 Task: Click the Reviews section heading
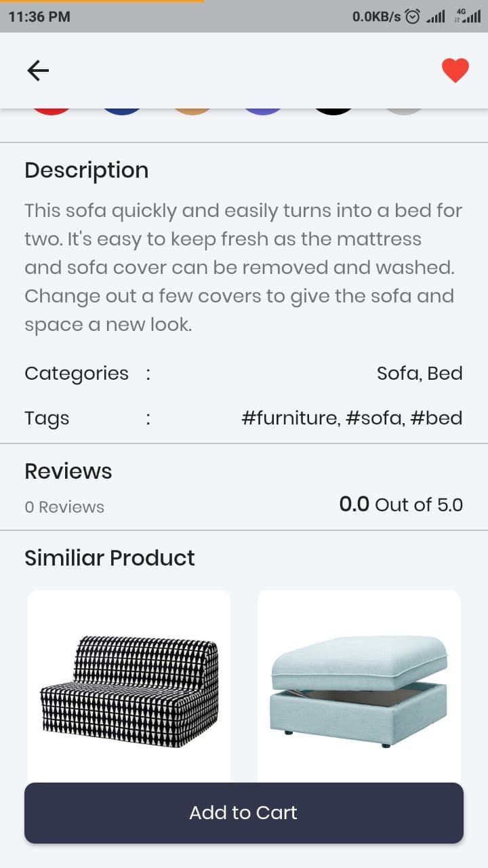coord(68,471)
